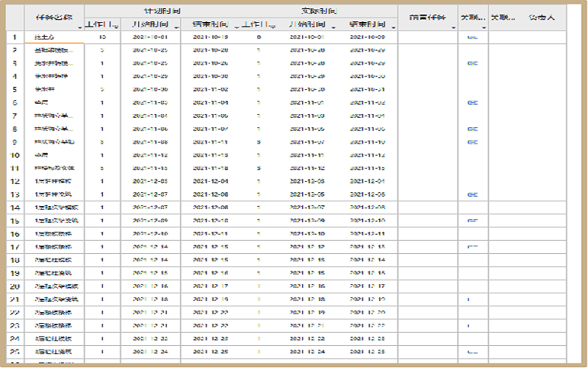Click the 计划时间 group header
The image size is (588, 368).
coord(162,11)
